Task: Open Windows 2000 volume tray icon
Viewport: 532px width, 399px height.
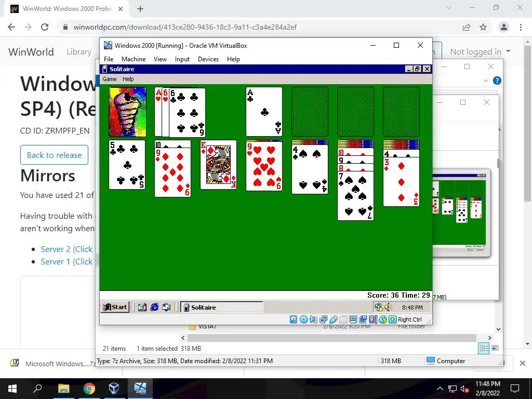Action: point(389,308)
